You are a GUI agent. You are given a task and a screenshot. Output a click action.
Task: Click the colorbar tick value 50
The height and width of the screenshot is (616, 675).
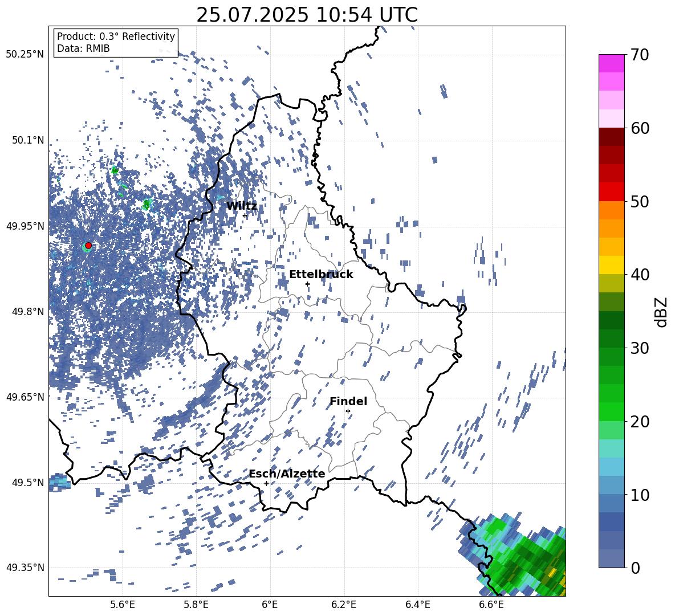pos(640,201)
